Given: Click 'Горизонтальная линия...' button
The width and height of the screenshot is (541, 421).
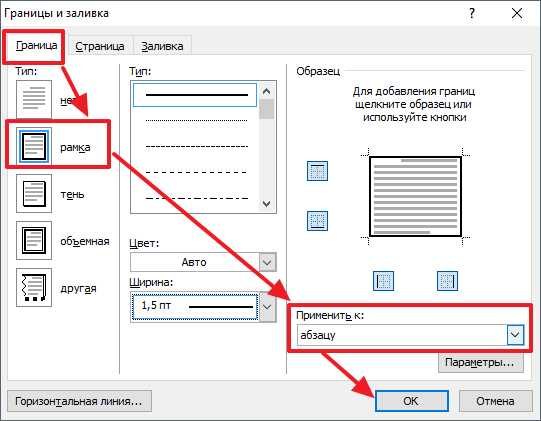Looking at the screenshot, I should (79, 401).
